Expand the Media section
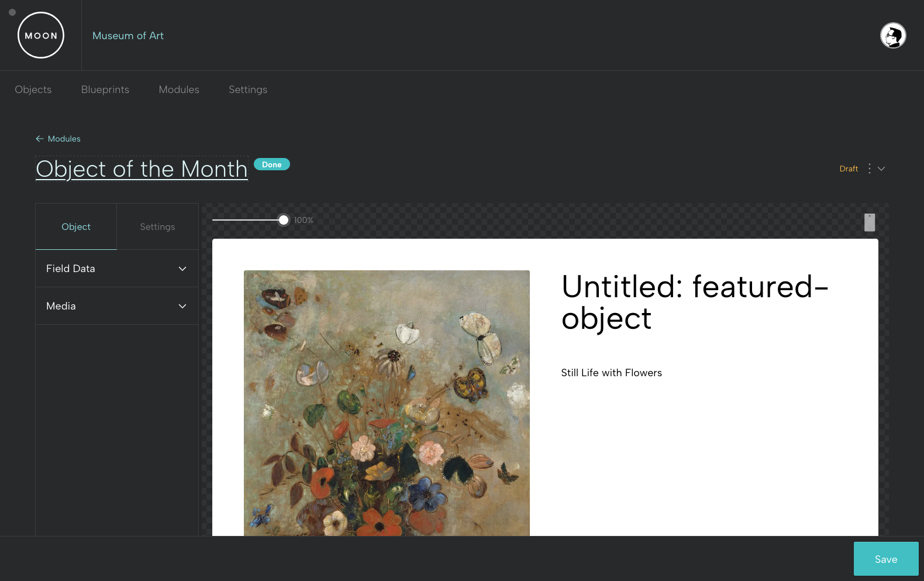Viewport: 924px width, 581px height. click(117, 306)
